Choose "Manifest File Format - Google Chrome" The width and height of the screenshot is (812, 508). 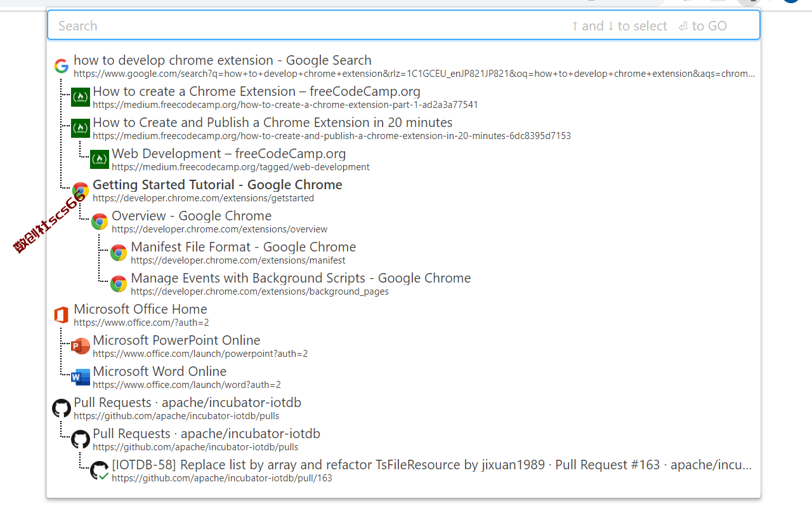tap(244, 247)
